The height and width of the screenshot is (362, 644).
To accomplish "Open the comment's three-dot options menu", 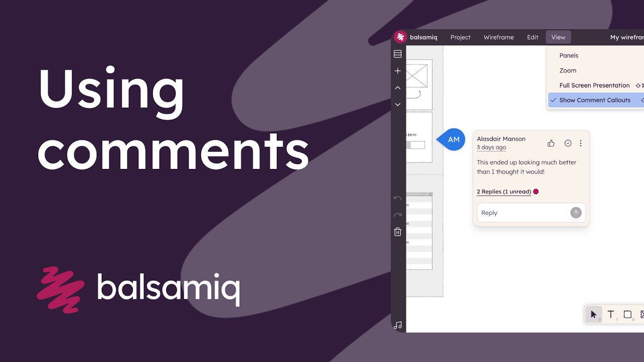I will (x=581, y=143).
